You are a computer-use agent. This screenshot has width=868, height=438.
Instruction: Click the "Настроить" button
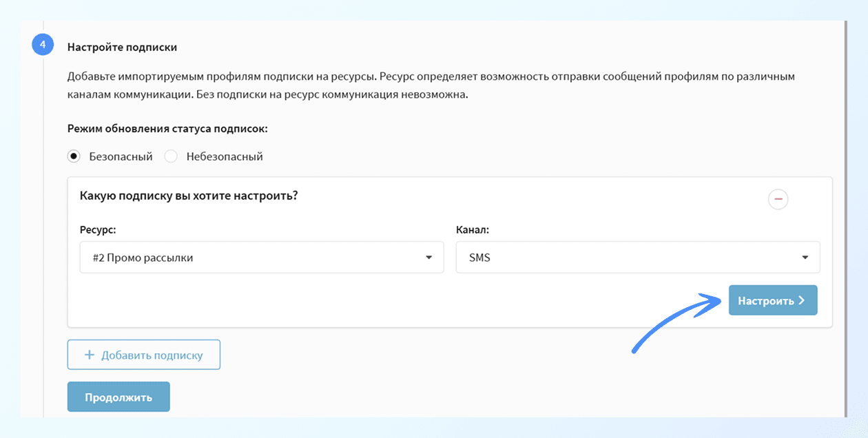[773, 300]
